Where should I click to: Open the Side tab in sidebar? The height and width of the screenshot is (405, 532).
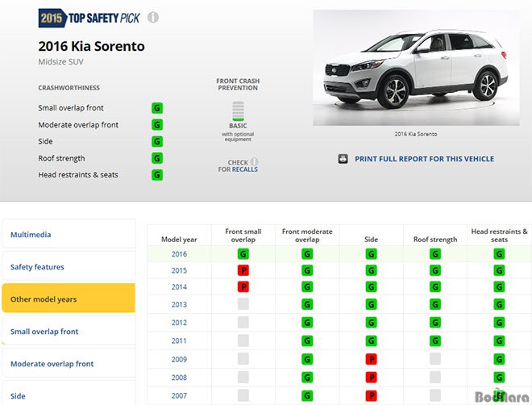(69, 394)
